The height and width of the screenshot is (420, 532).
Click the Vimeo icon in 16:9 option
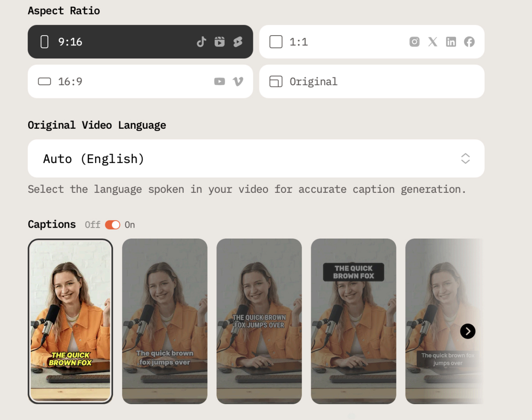(x=238, y=81)
